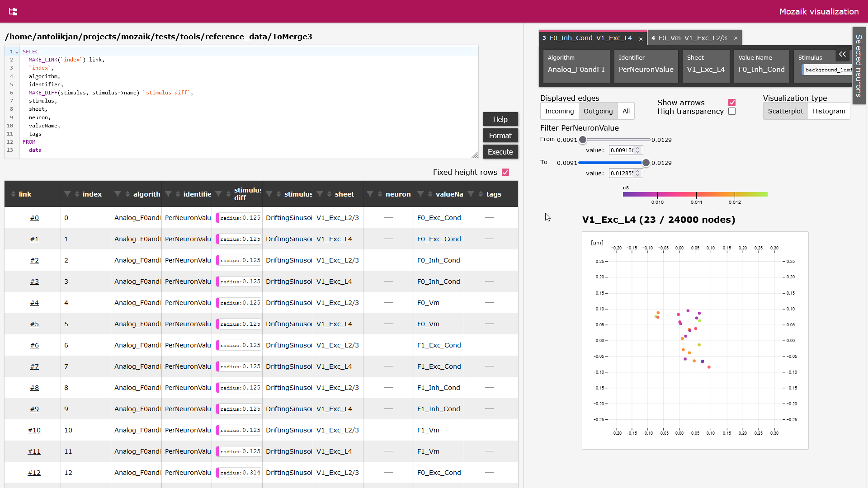This screenshot has height=488, width=868.
Task: Open filter icon for index column
Action: pos(67,194)
